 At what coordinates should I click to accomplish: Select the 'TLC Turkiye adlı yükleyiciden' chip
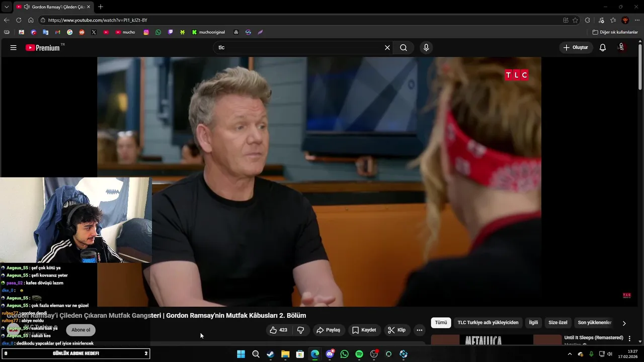pyautogui.click(x=488, y=323)
